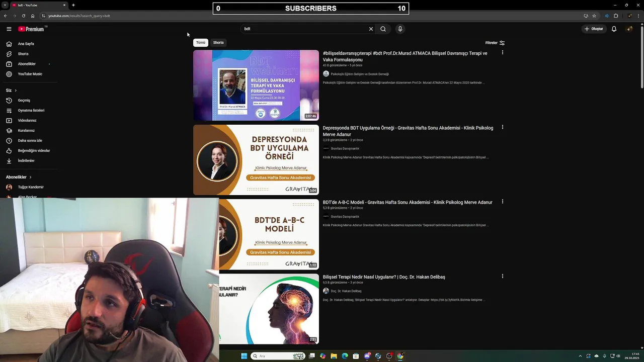
Task: Open Windows Start menu
Action: (244, 356)
